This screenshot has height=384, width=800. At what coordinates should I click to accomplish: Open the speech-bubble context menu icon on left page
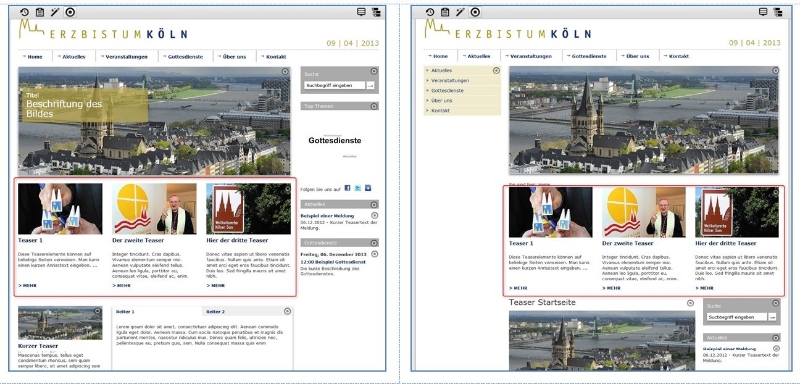pyautogui.click(x=361, y=12)
